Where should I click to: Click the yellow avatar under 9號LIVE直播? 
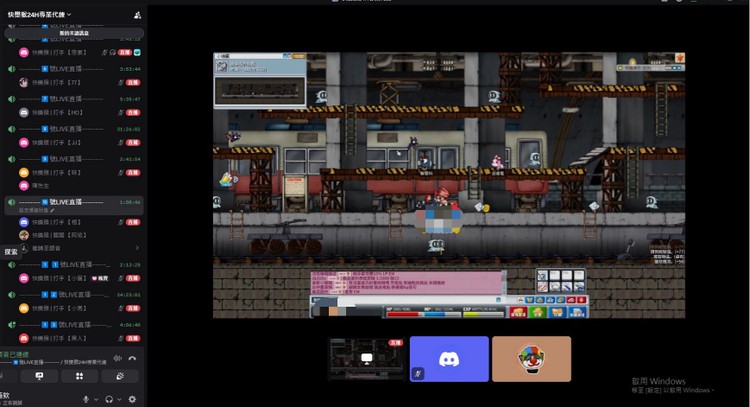(x=23, y=173)
